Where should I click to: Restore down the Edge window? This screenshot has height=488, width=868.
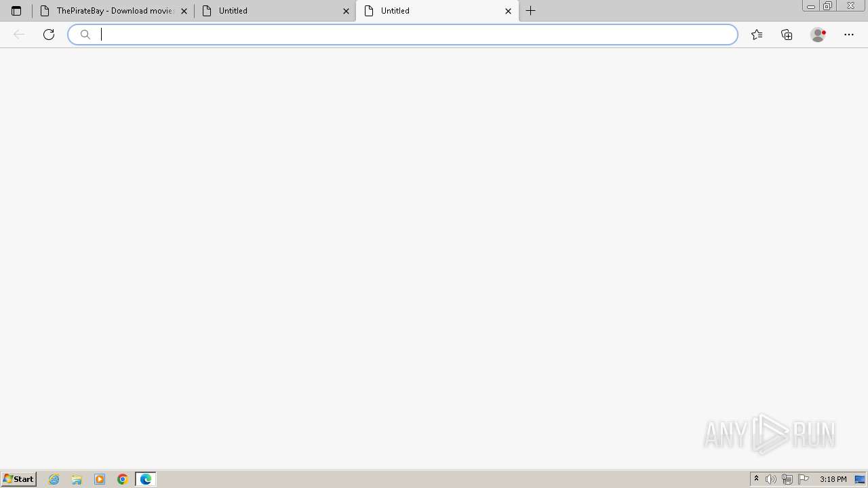pos(827,6)
